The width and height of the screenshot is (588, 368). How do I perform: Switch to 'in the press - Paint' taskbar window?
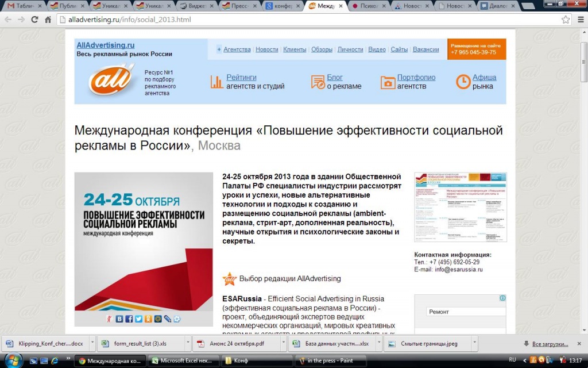(x=330, y=361)
